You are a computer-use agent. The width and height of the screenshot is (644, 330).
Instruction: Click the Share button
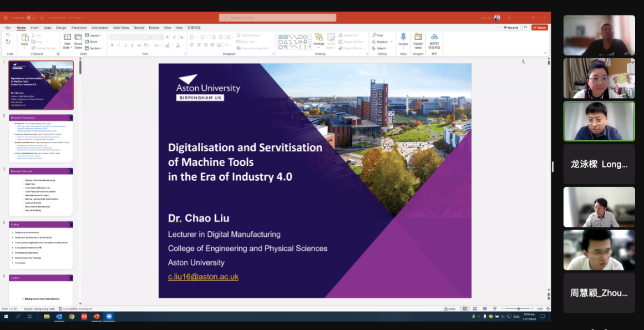(539, 27)
